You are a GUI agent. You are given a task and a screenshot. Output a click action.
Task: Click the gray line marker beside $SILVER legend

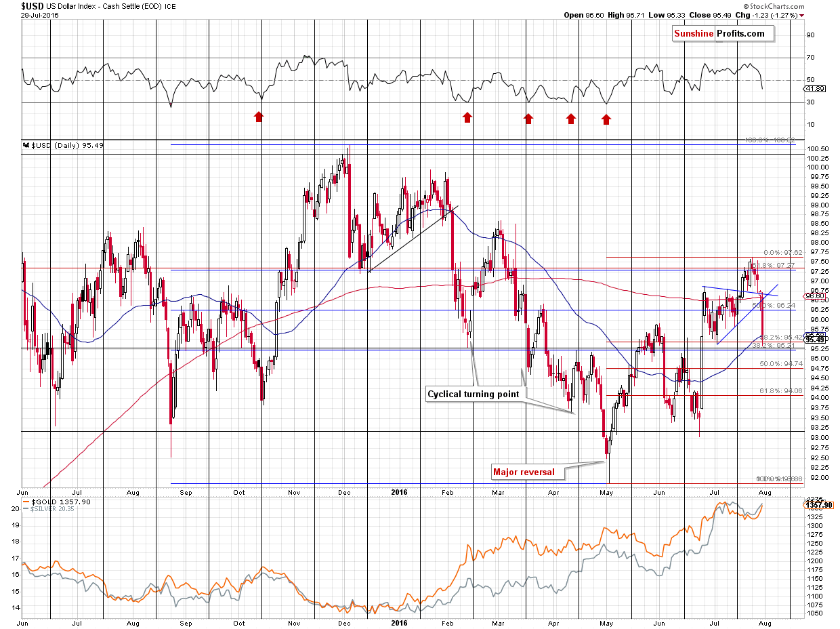26,508
